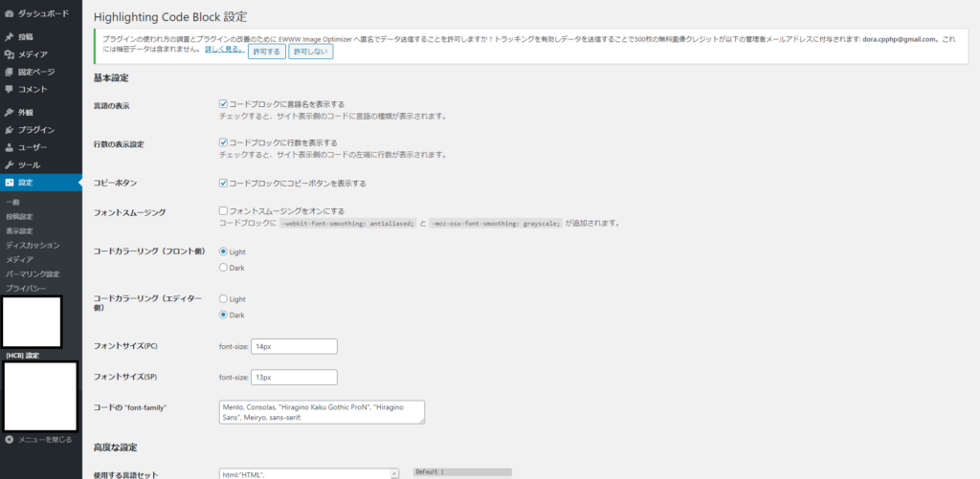Open ユーザー menu item
Screen dimensions: 980x479
pyautogui.click(x=40, y=147)
